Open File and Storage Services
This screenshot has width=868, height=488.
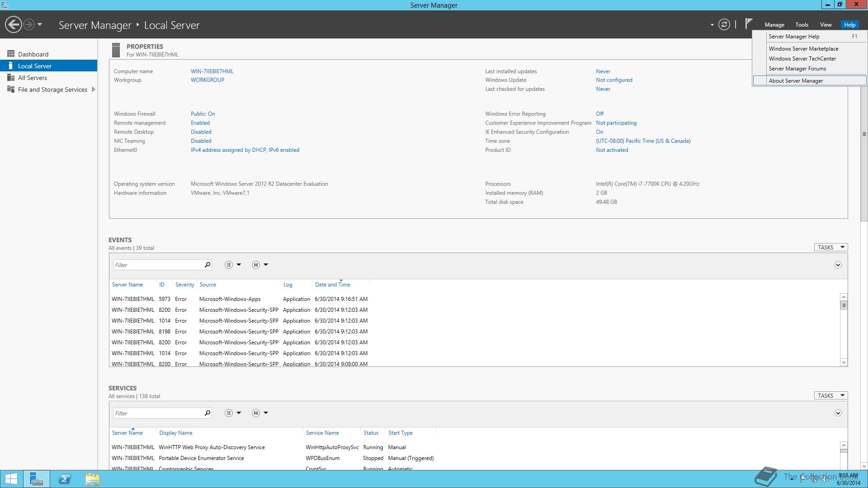(48, 89)
